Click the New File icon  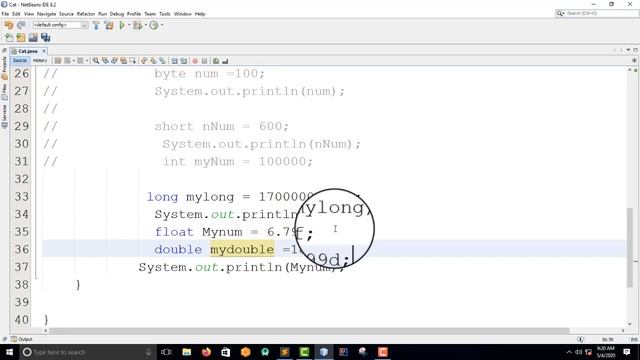click(9, 38)
